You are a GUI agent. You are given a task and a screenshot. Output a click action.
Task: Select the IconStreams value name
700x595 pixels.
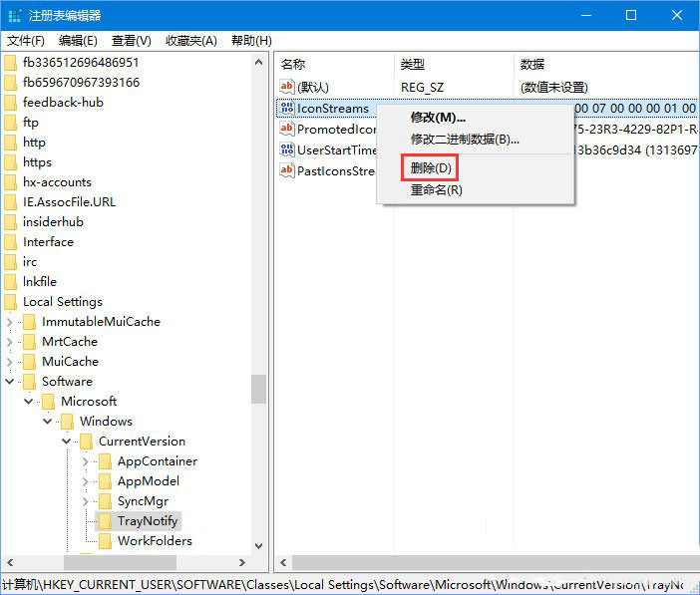(x=333, y=109)
